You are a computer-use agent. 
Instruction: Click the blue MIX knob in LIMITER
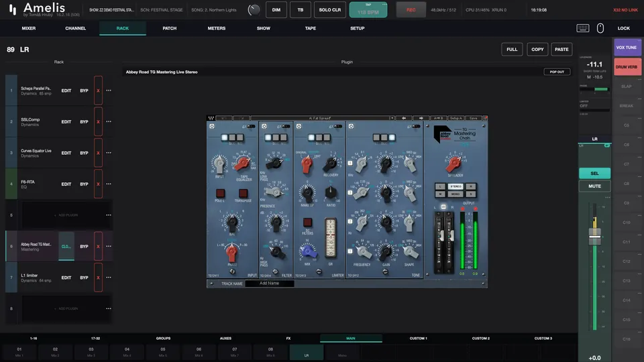(x=307, y=251)
